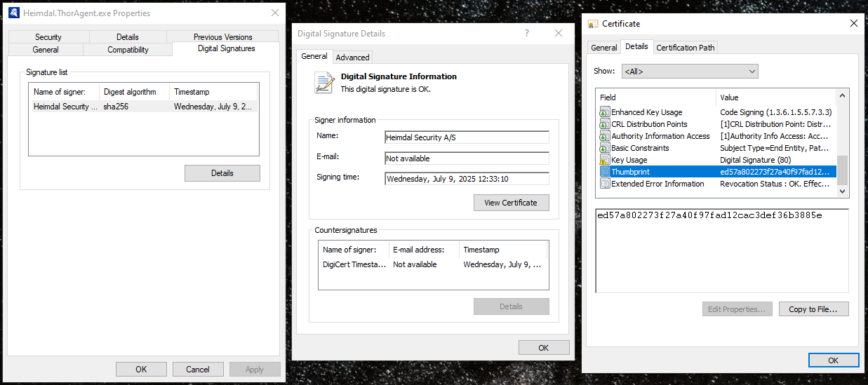Image resolution: width=868 pixels, height=385 pixels.
Task: Click the field list scroll up arrow
Action: (x=843, y=95)
